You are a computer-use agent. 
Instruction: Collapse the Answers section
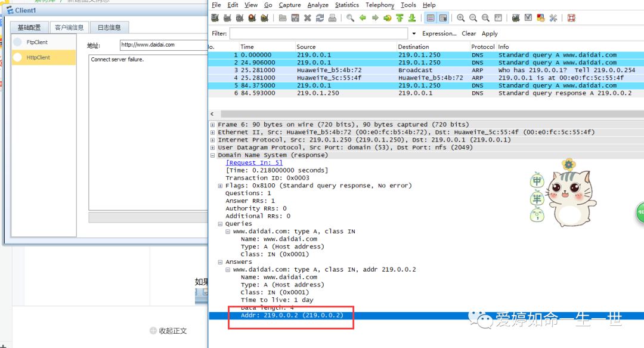pos(220,262)
